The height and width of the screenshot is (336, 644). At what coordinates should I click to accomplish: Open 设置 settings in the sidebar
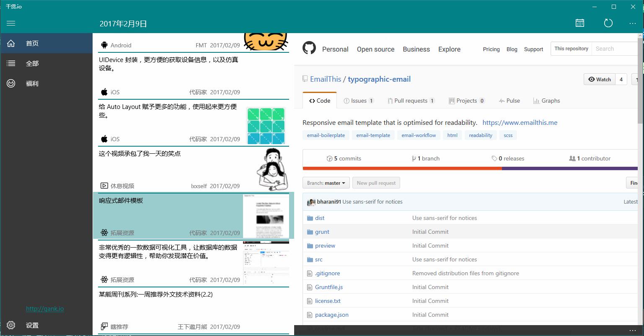[x=46, y=325]
